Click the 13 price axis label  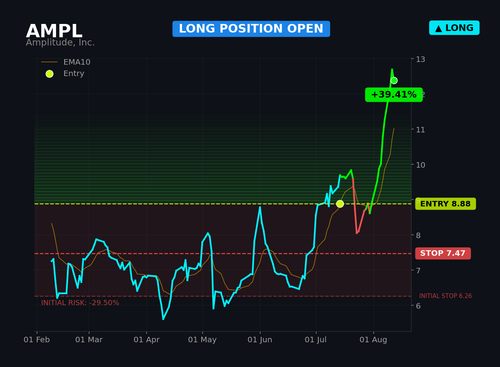pyautogui.click(x=421, y=59)
